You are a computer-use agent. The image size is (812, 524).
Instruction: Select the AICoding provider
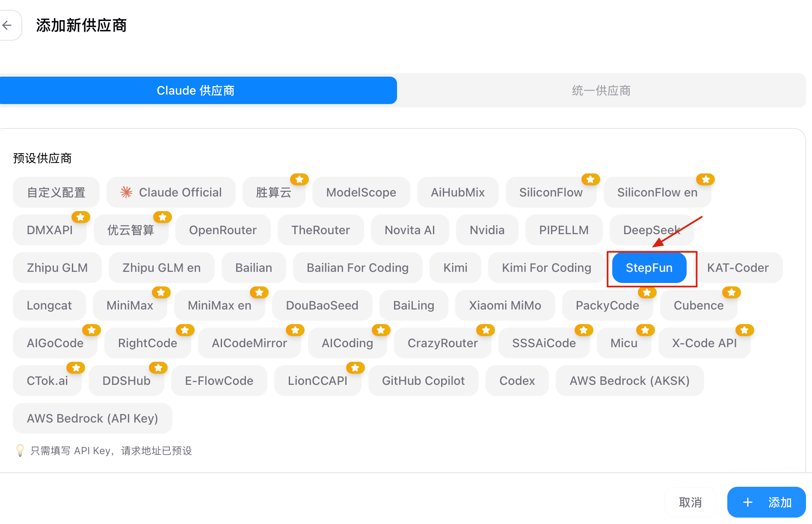347,343
